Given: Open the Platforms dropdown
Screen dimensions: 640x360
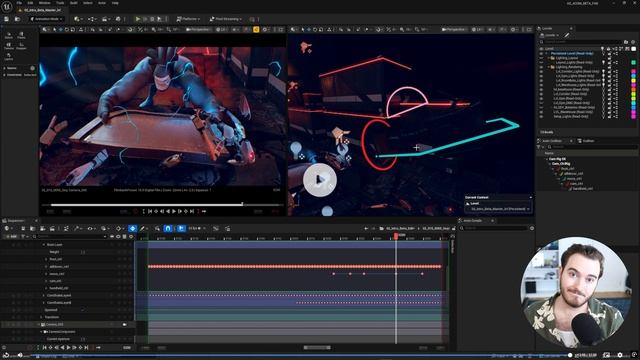Looking at the screenshot, I should click(188, 19).
